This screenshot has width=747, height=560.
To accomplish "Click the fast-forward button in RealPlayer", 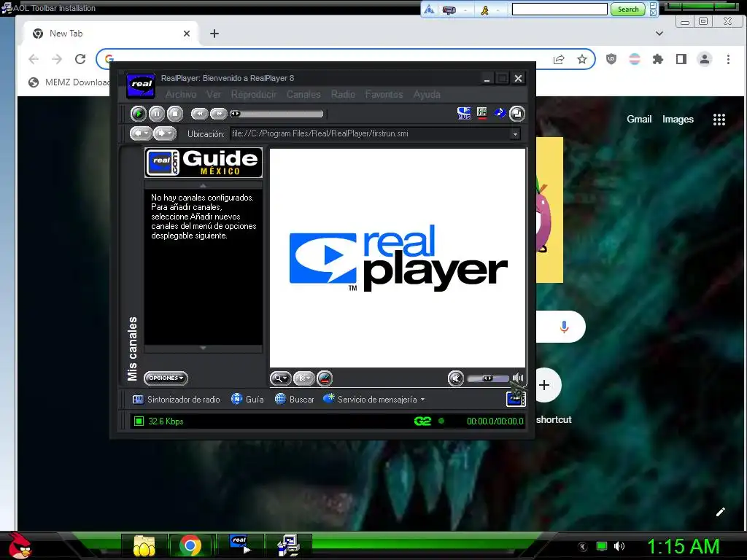I will click(x=219, y=113).
